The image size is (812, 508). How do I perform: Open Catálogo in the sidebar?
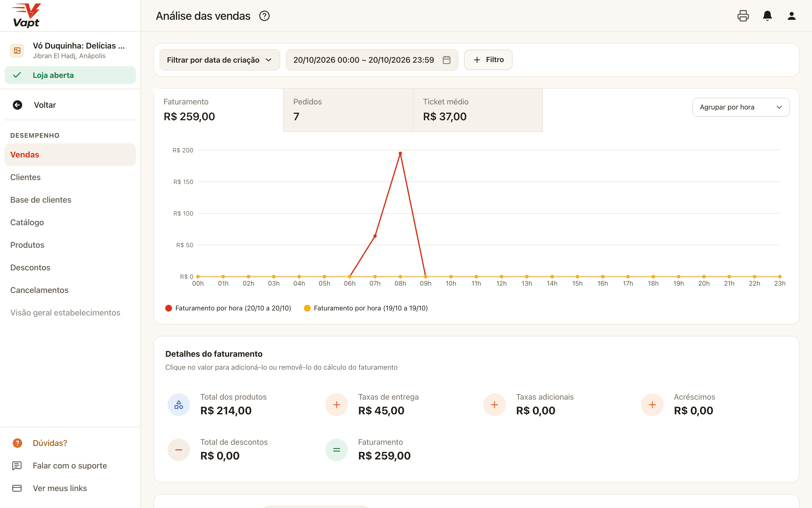point(70,222)
